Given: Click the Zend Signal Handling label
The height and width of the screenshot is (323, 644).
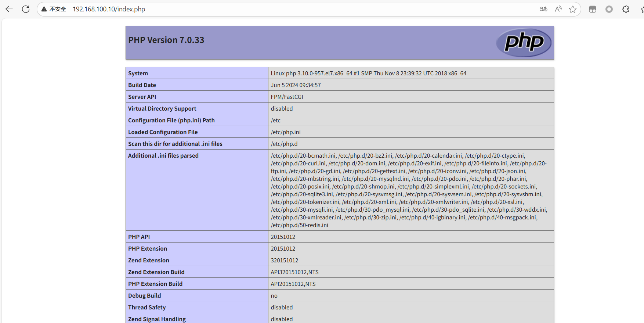Looking at the screenshot, I should (157, 319).
